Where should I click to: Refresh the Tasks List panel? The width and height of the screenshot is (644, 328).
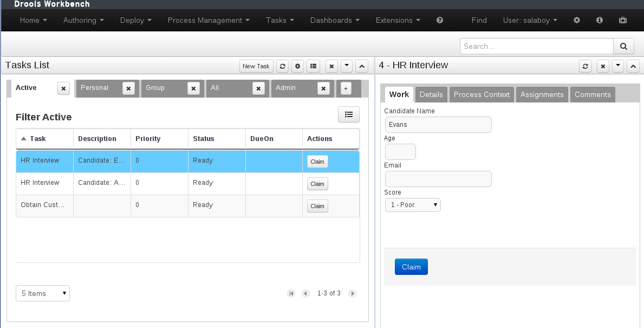282,66
